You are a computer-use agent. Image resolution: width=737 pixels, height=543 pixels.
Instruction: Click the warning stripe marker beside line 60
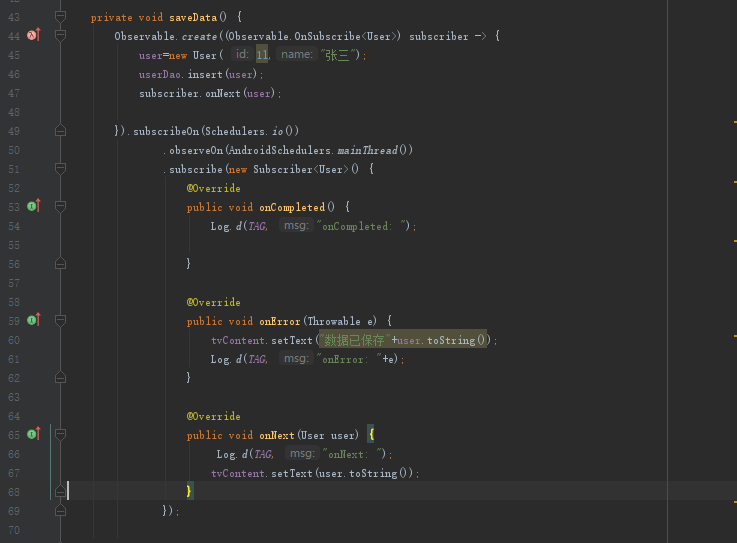click(735, 336)
